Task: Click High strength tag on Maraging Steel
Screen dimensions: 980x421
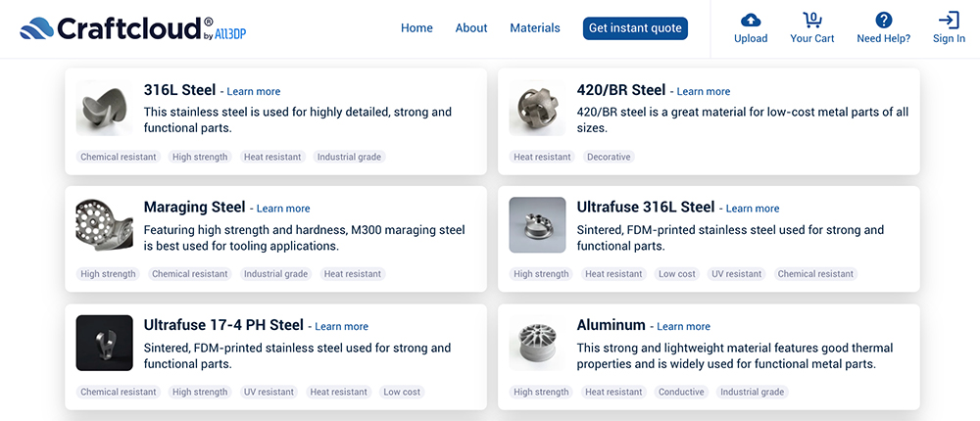Action: point(108,274)
